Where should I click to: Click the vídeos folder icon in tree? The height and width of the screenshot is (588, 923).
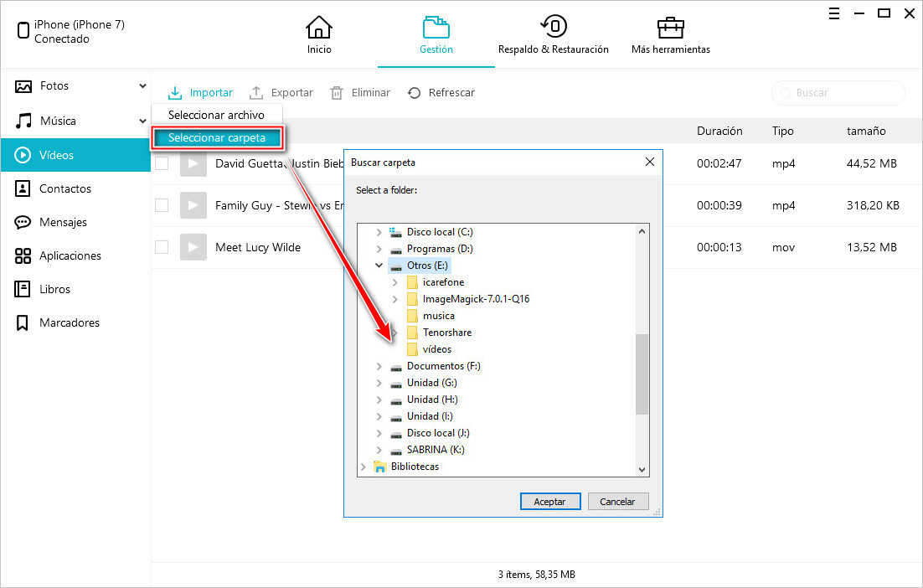(x=412, y=349)
